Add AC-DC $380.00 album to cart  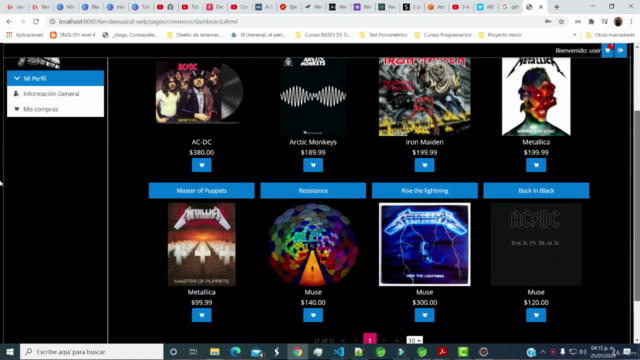coord(201,165)
